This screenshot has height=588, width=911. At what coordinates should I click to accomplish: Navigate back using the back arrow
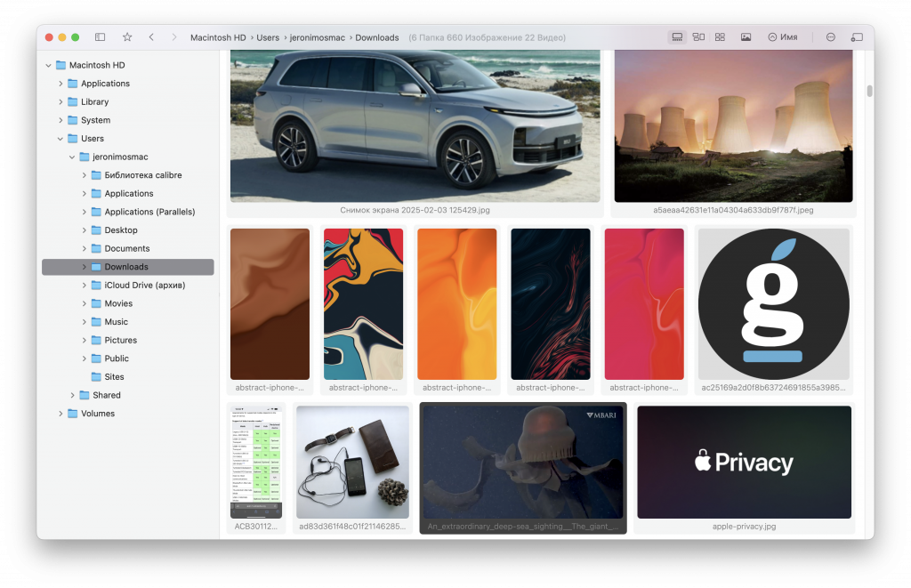point(149,36)
